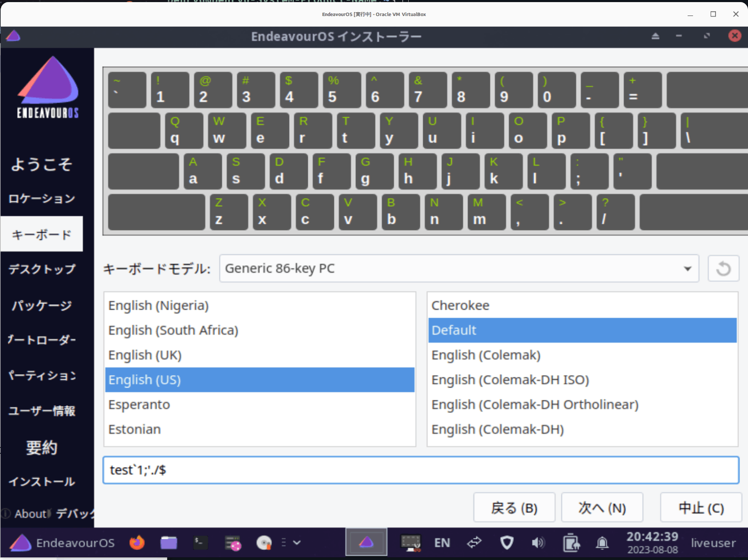Click the EndeavourOS logo in sidebar
The image size is (748, 560).
tap(48, 86)
